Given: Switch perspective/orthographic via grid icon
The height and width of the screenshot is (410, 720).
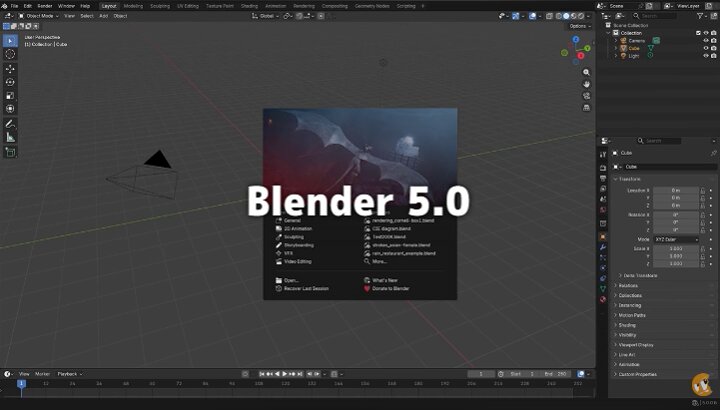Looking at the screenshot, I should tap(586, 107).
